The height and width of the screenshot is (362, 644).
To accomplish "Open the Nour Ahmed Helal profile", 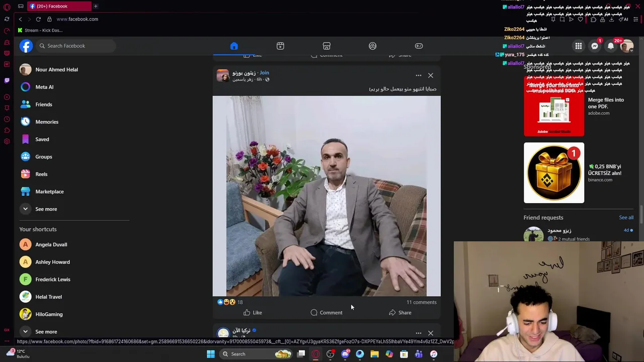I will [74, 69].
